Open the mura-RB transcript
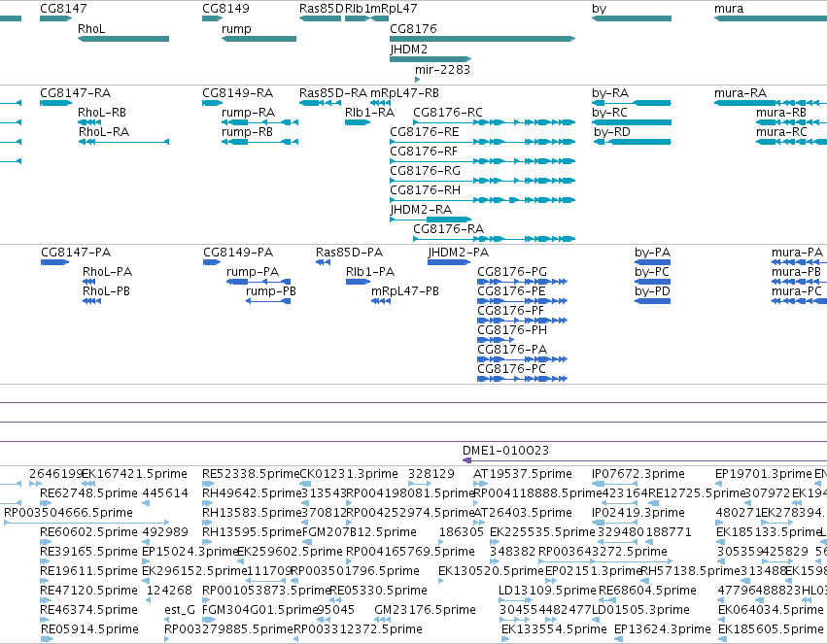This screenshot has height=644, width=827. (791, 122)
